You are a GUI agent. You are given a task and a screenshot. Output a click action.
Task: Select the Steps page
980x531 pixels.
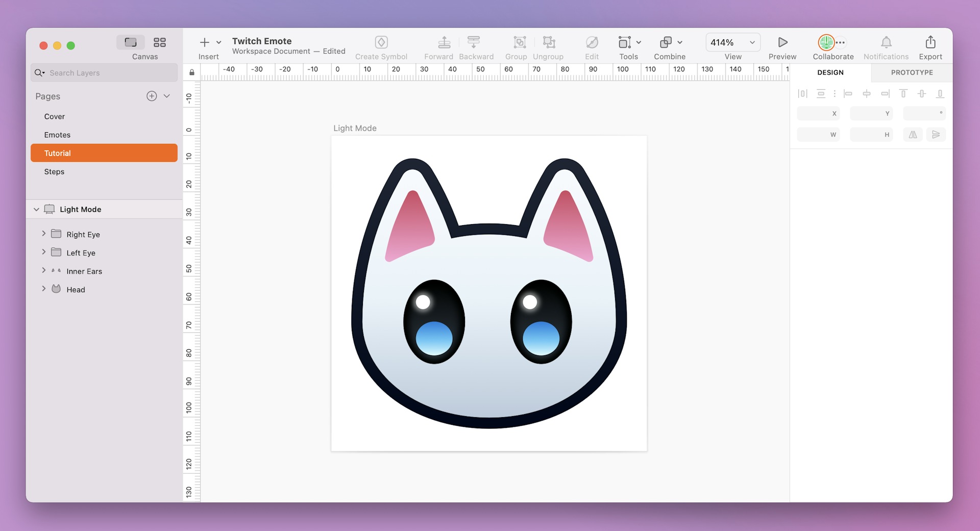(54, 172)
